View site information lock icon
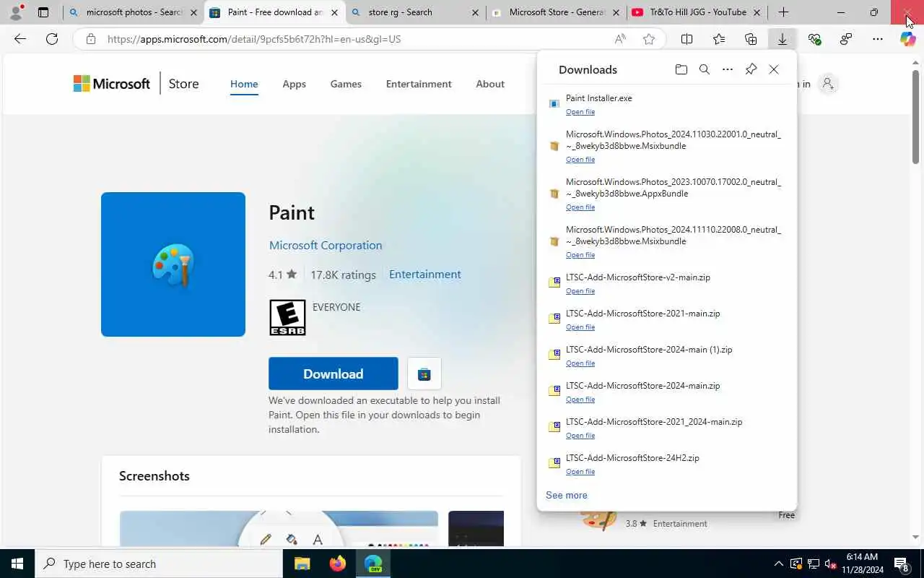The width and height of the screenshot is (924, 578). pos(91,39)
